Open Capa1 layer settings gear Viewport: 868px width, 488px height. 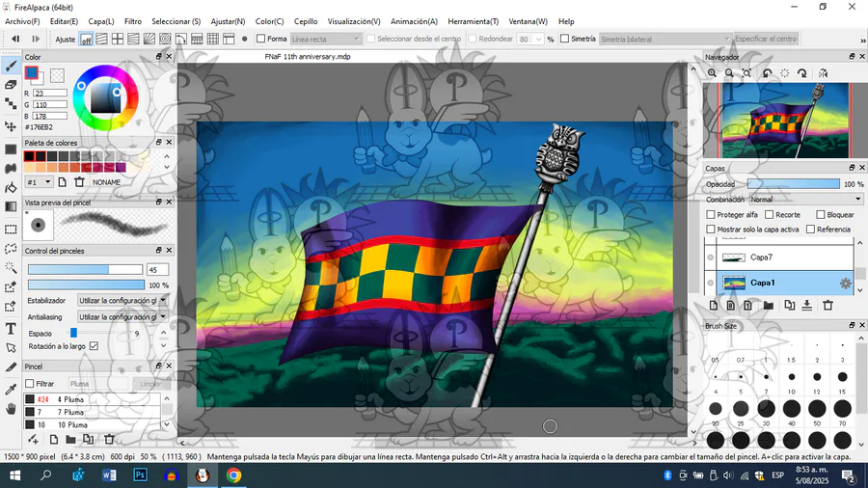845,284
